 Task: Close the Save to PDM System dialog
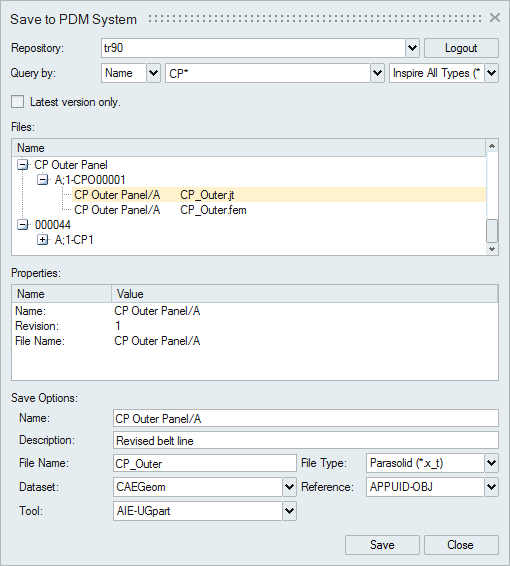pos(494,18)
